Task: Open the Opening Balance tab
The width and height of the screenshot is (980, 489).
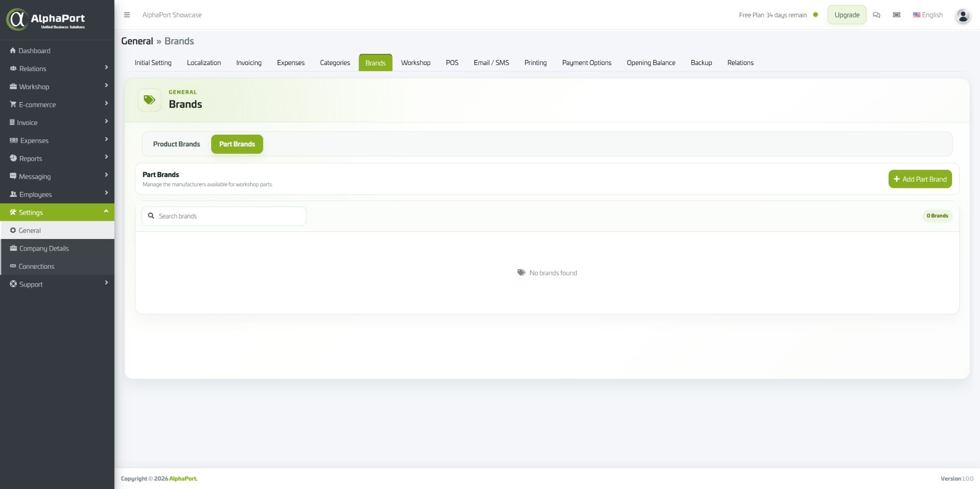Action: 651,63
